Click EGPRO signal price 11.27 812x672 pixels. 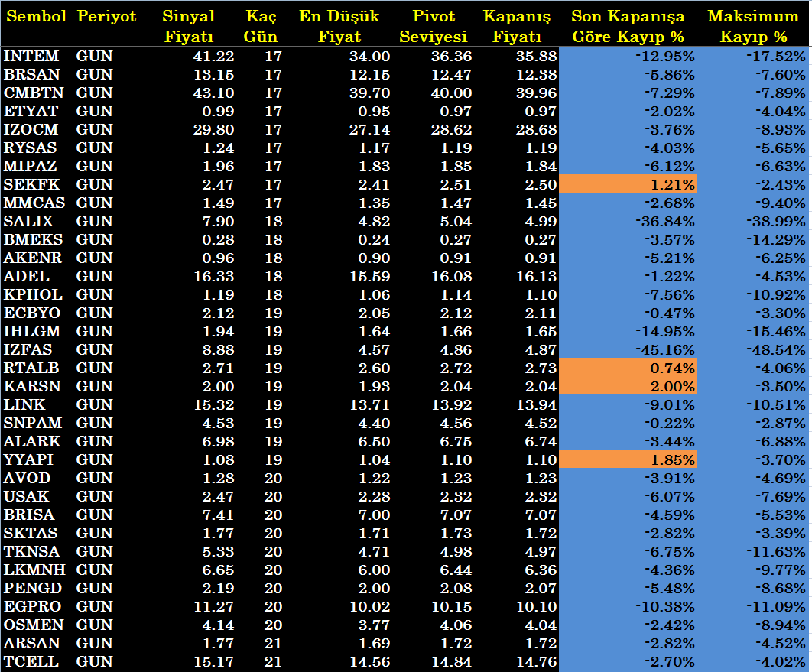coord(214,607)
